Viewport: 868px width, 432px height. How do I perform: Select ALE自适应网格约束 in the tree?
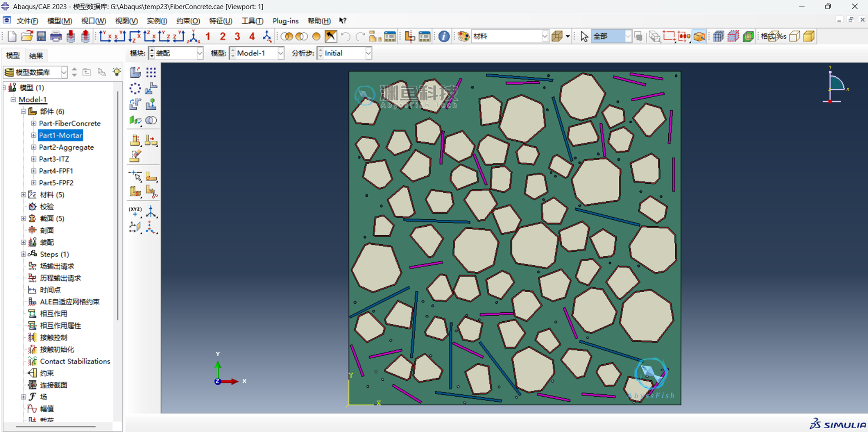(69, 302)
